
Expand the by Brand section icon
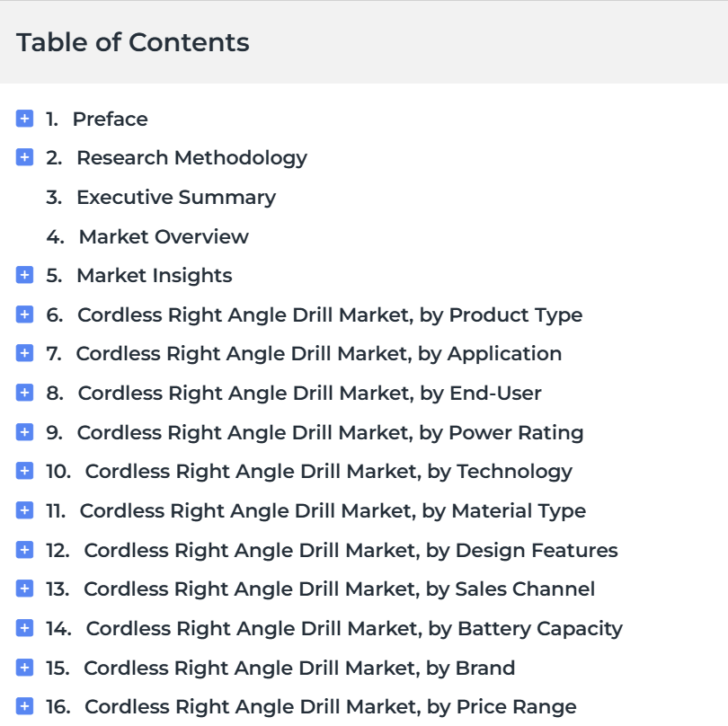pos(24,668)
